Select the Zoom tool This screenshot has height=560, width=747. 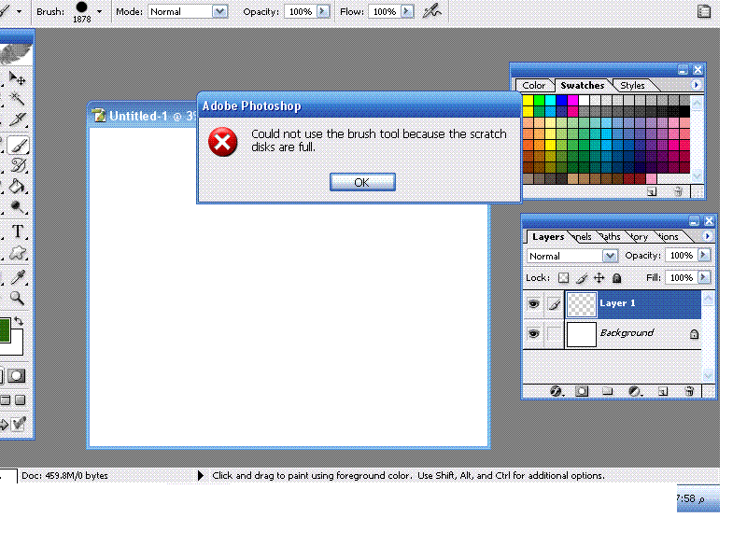tap(17, 298)
